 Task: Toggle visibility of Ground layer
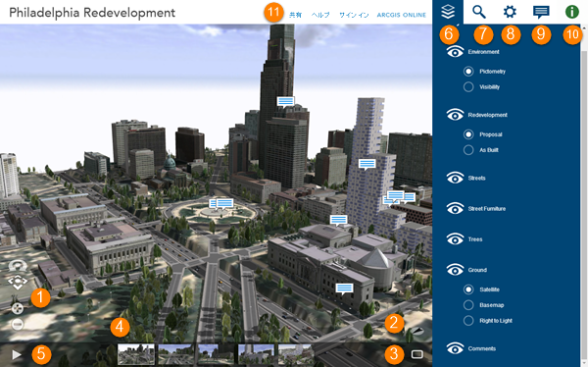click(x=455, y=269)
